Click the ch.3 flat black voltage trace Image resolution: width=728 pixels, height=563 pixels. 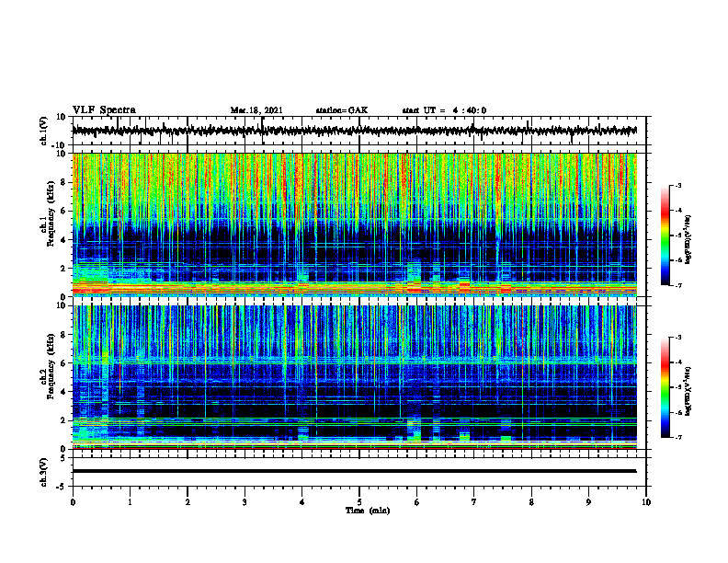354,471
